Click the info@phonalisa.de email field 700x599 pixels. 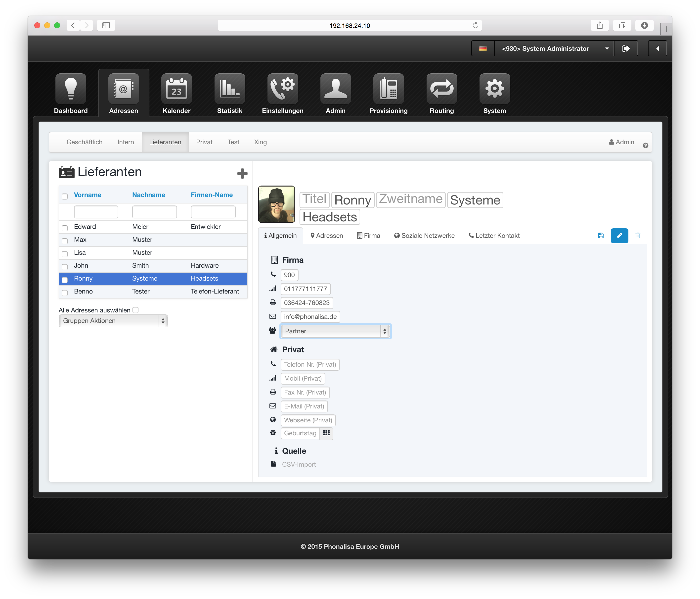[310, 317]
